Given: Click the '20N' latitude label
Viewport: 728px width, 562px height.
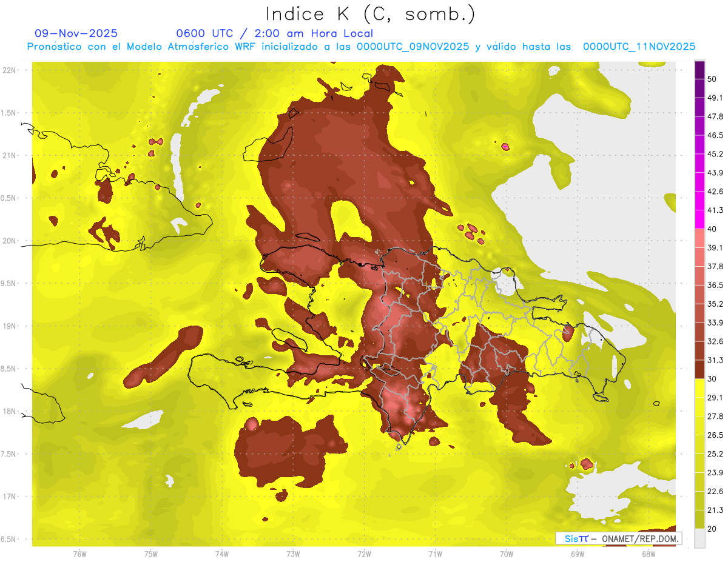Looking at the screenshot, I should 8,241.
